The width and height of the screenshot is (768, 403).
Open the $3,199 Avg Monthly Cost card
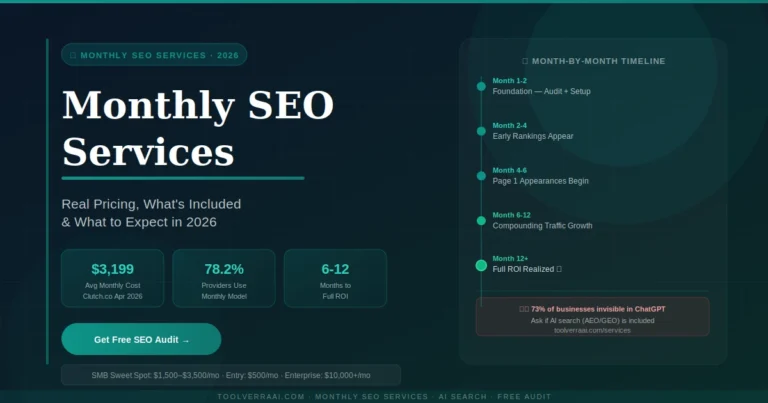[113, 278]
